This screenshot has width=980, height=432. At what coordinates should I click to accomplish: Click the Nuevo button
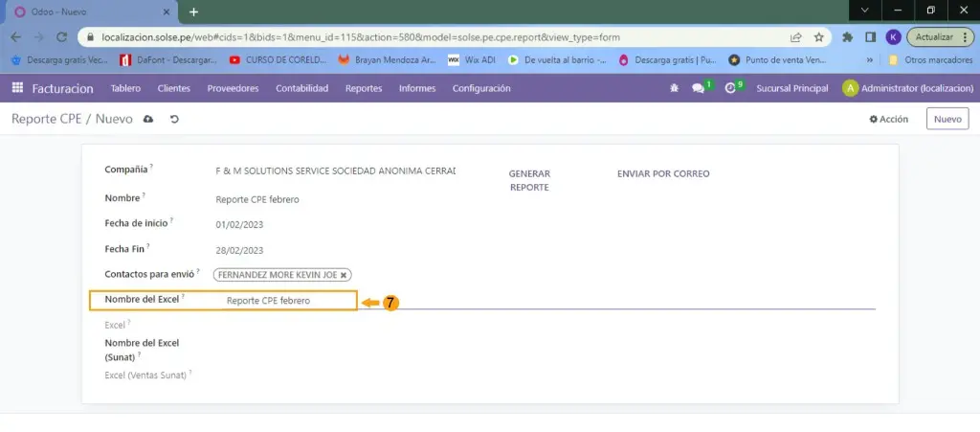click(947, 120)
